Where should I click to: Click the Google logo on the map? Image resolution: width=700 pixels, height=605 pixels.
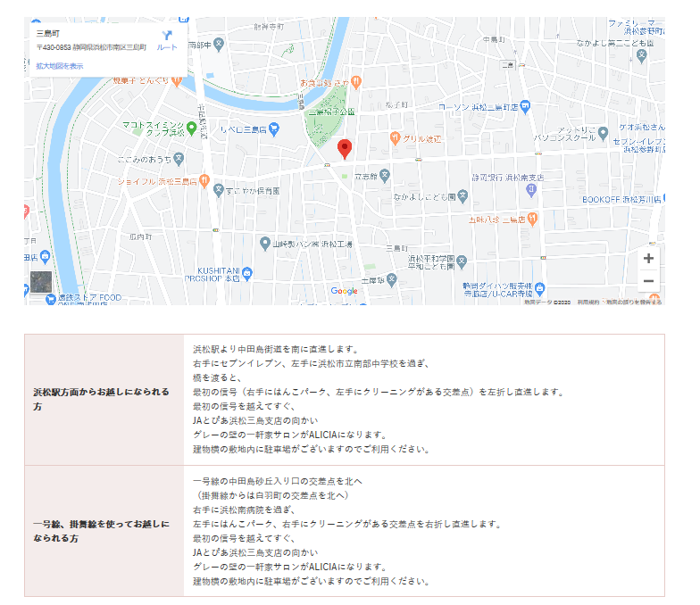(x=344, y=291)
